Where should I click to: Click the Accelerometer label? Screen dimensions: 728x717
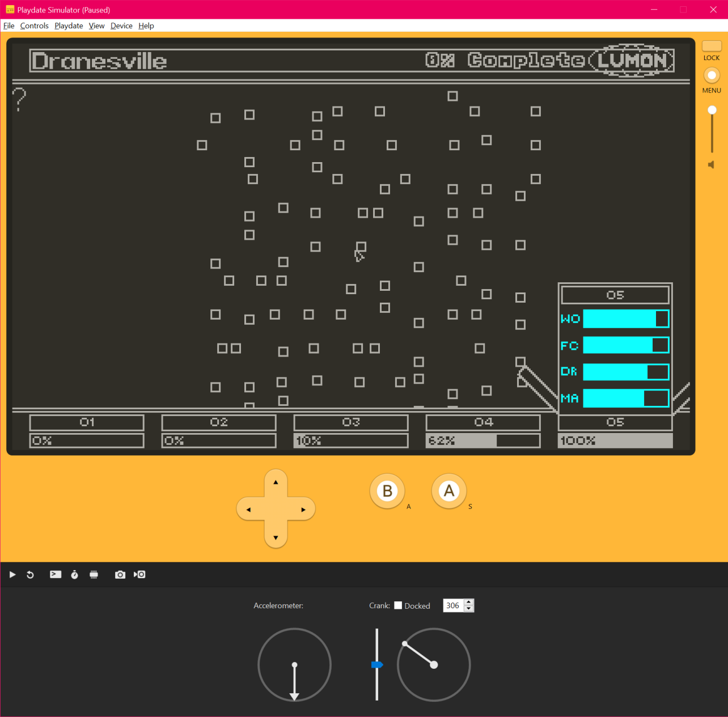pos(278,605)
